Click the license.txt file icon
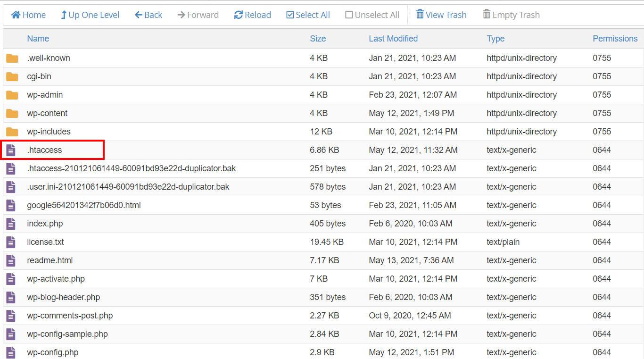This screenshot has width=644, height=359. (11, 242)
